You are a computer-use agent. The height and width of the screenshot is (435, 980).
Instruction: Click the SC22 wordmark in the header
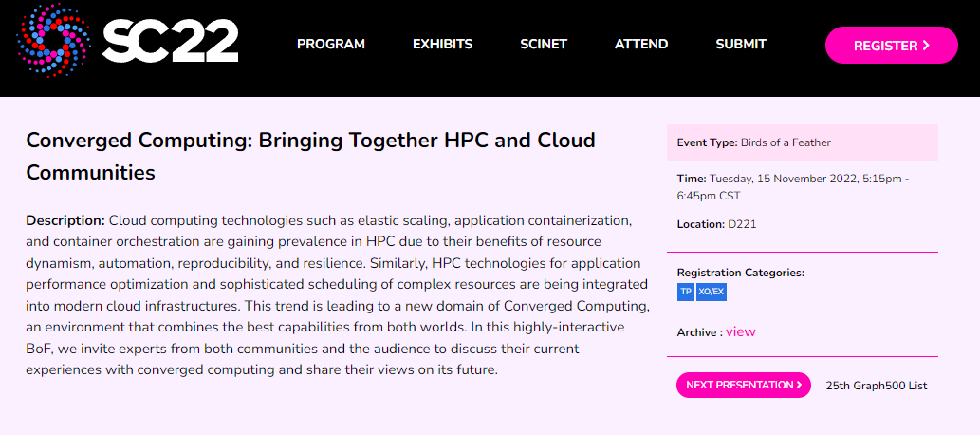point(170,41)
